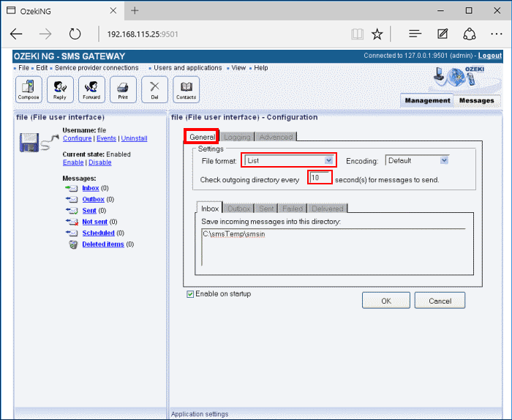Refresh the page in browser
The image size is (512, 420).
click(75, 34)
